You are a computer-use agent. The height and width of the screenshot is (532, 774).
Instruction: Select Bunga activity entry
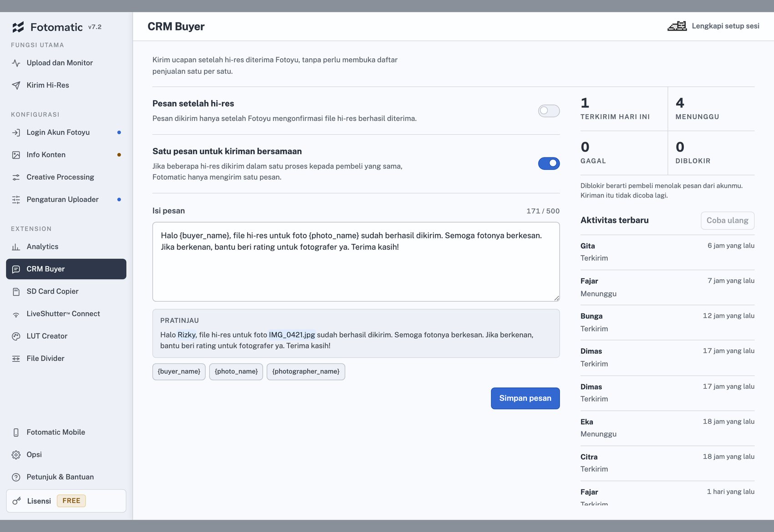coord(667,323)
